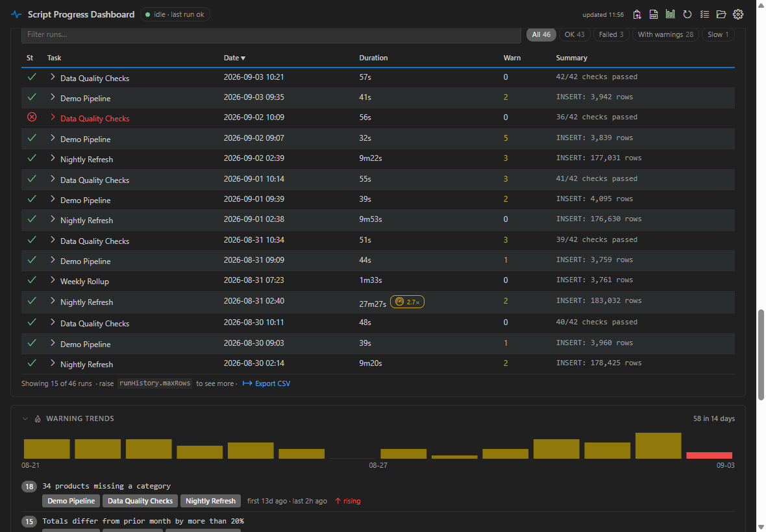Click the '36/42 checks passed' summary
Screen dimensions: 766x532
click(597, 117)
